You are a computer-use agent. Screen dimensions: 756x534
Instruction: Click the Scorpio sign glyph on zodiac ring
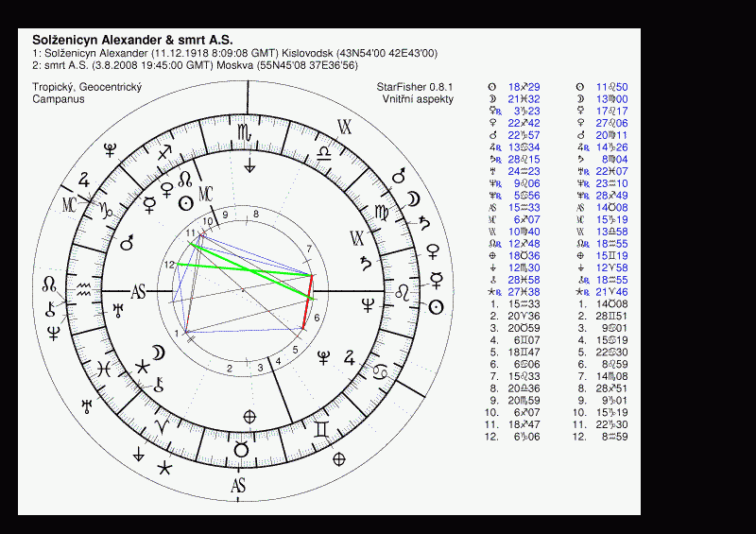[246, 131]
